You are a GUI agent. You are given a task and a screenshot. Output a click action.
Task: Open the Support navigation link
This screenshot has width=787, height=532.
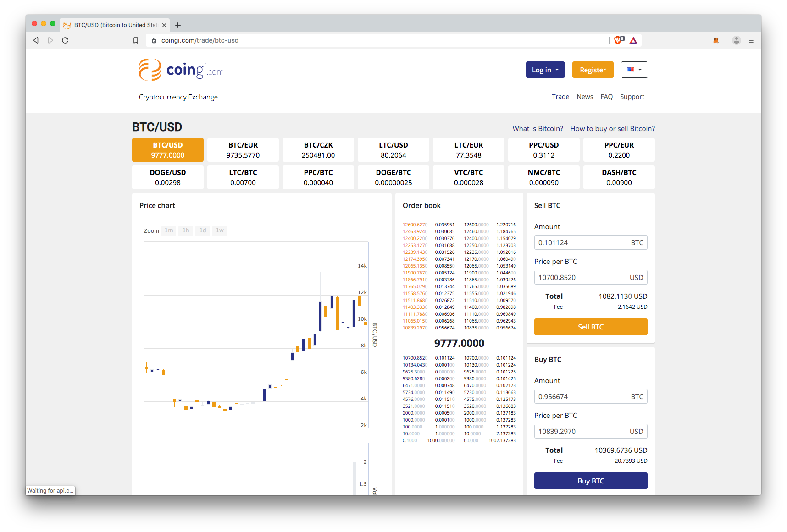pos(632,97)
